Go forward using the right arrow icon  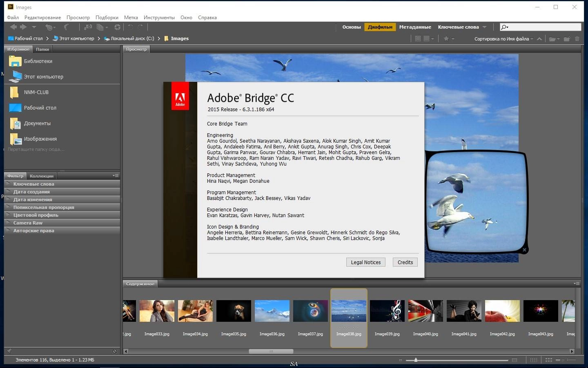point(23,27)
